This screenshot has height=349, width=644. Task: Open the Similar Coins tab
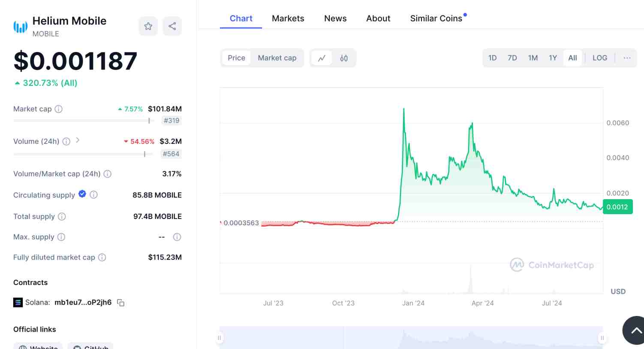click(436, 18)
